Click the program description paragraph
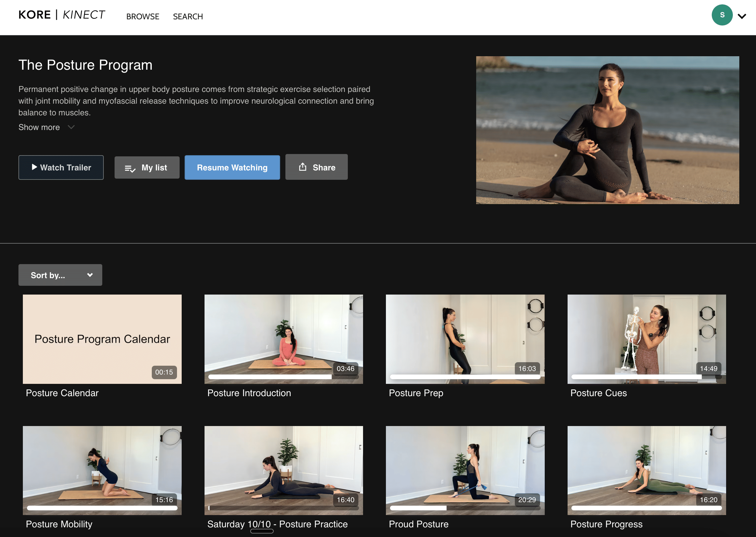Viewport: 756px width, 537px height. [196, 101]
